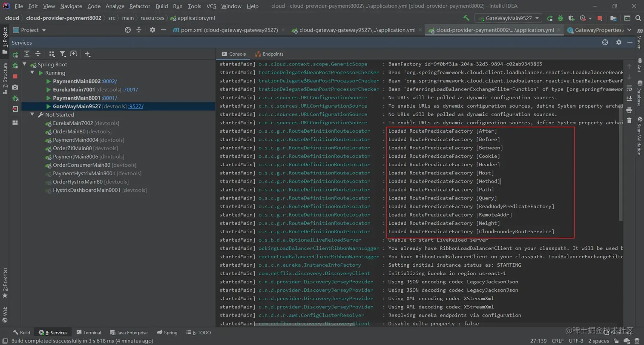Hide the Services panel with minus
Image resolution: width=644 pixels, height=345 pixels.
[630, 43]
